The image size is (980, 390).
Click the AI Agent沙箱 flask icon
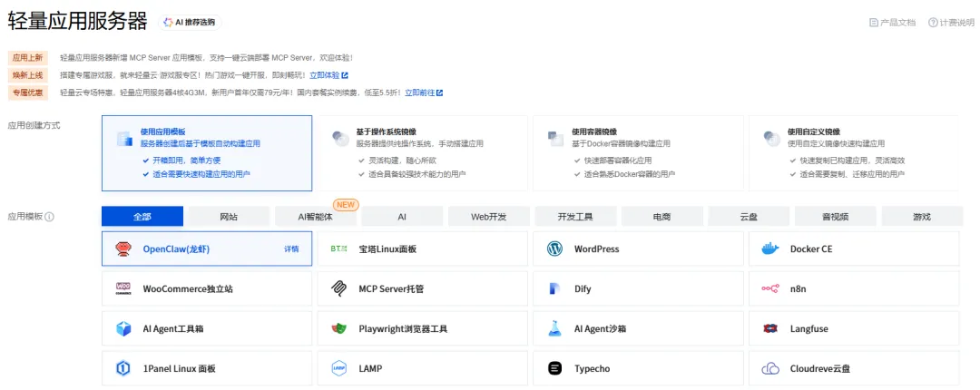click(x=555, y=328)
